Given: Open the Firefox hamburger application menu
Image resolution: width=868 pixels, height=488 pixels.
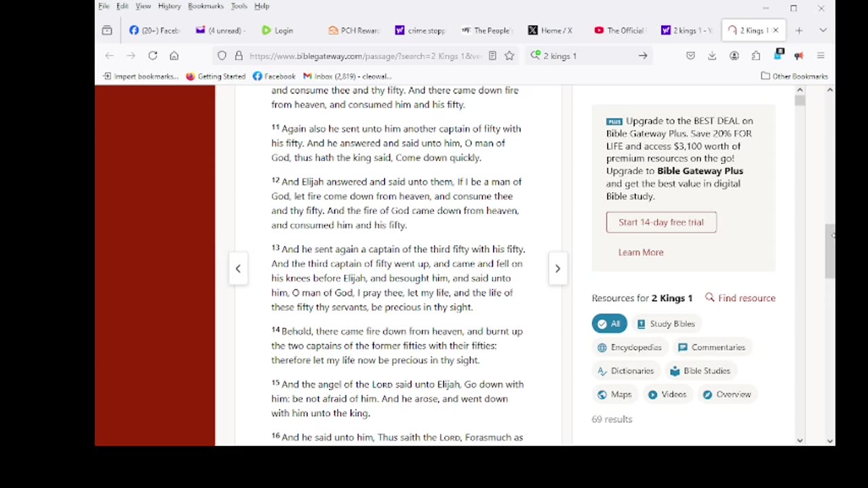Looking at the screenshot, I should tap(821, 56).
